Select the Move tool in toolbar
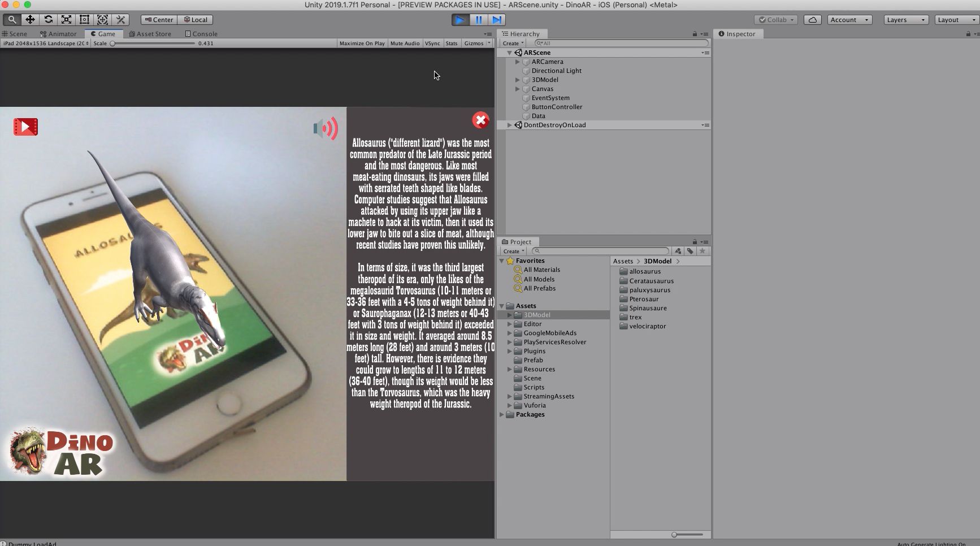The width and height of the screenshot is (980, 546). (30, 19)
